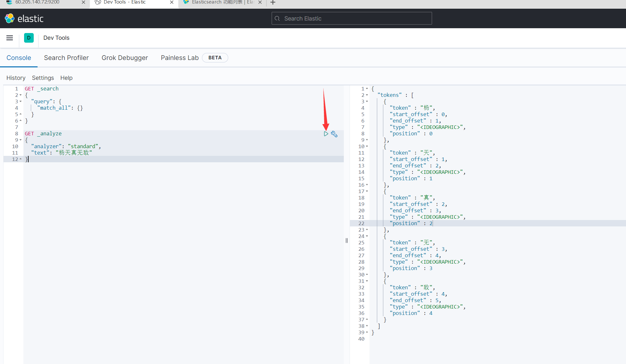Click output line "token" : "无"

(x=412, y=243)
